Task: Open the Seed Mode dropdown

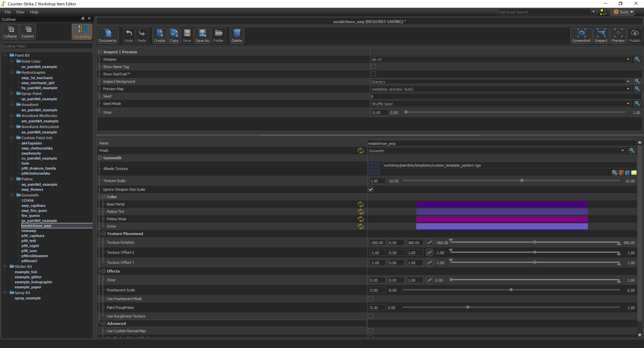Action: pyautogui.click(x=501, y=104)
